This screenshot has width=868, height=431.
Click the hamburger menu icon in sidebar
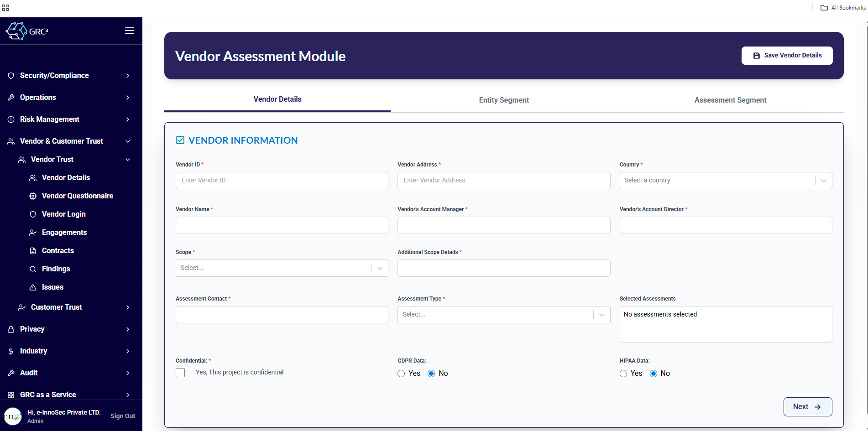tap(130, 31)
